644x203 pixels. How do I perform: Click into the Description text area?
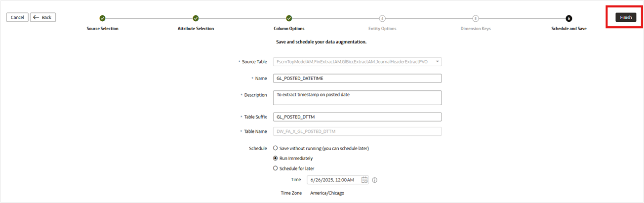pos(357,97)
